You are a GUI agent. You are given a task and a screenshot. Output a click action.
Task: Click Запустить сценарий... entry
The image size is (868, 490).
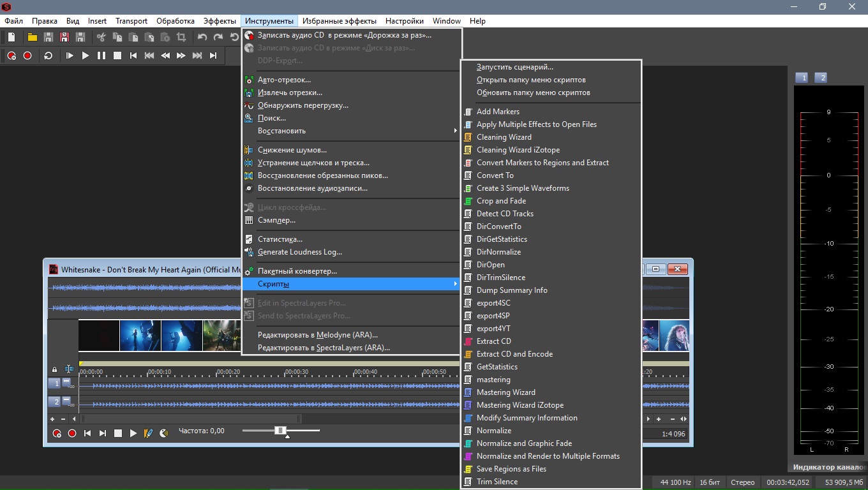click(514, 67)
